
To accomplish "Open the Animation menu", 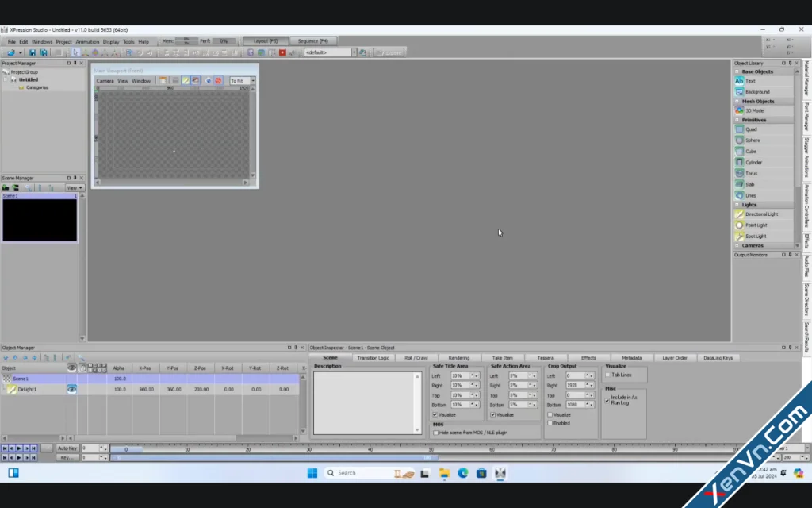I will pos(87,41).
